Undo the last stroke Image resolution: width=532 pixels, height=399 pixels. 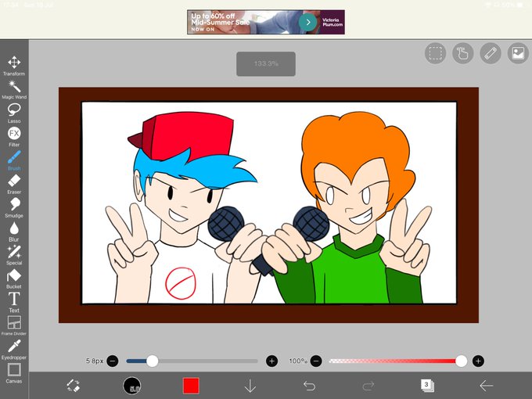tap(309, 386)
